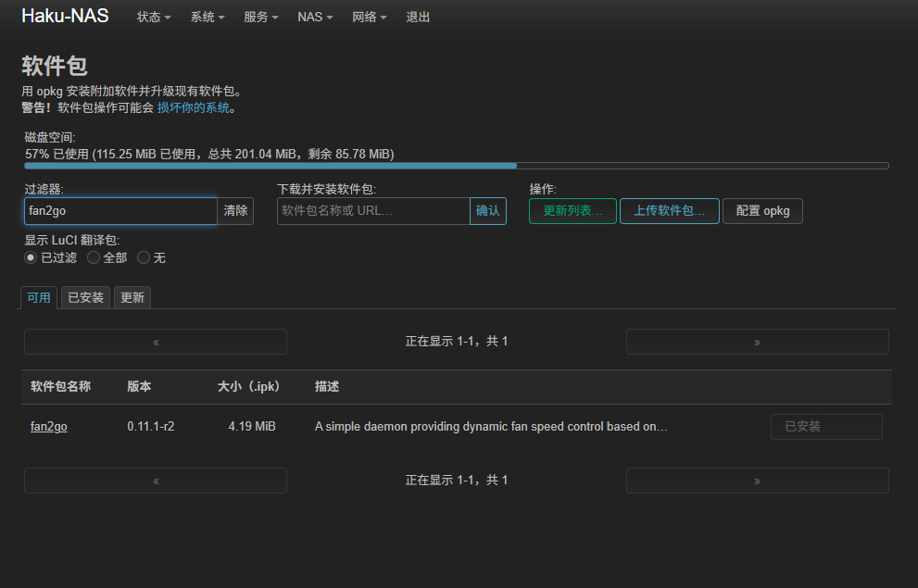
Task: Focus the package name or URL field
Action: [x=373, y=211]
